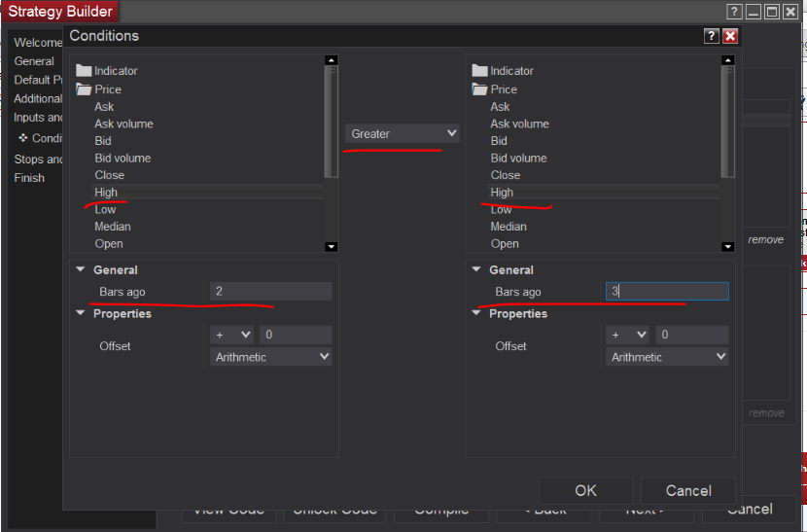Select Ask volume in left price list

124,124
